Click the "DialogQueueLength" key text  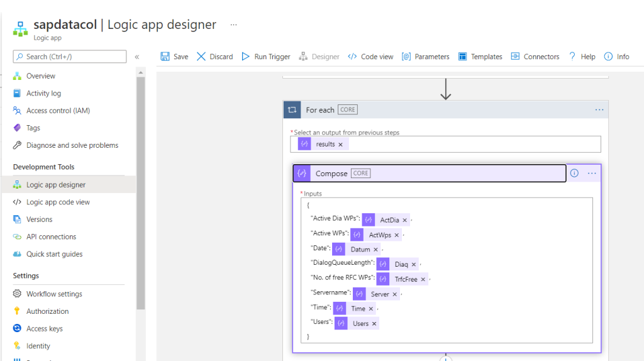click(343, 262)
